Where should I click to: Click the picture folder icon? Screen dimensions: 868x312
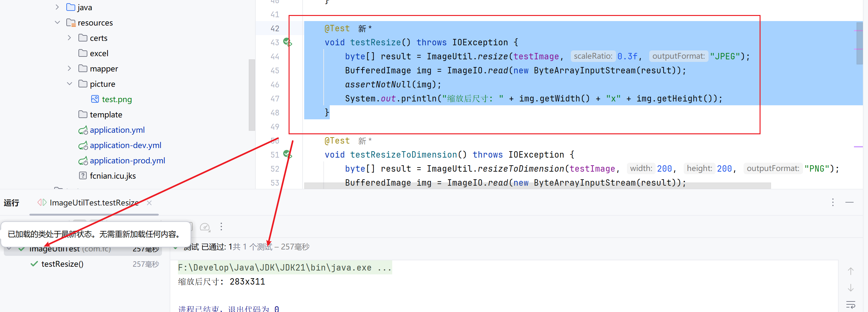(x=83, y=84)
